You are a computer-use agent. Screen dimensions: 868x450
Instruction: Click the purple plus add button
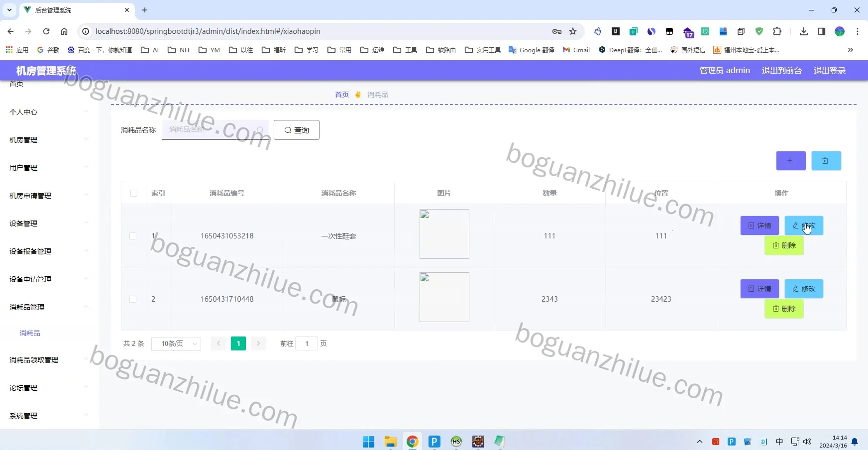point(791,161)
